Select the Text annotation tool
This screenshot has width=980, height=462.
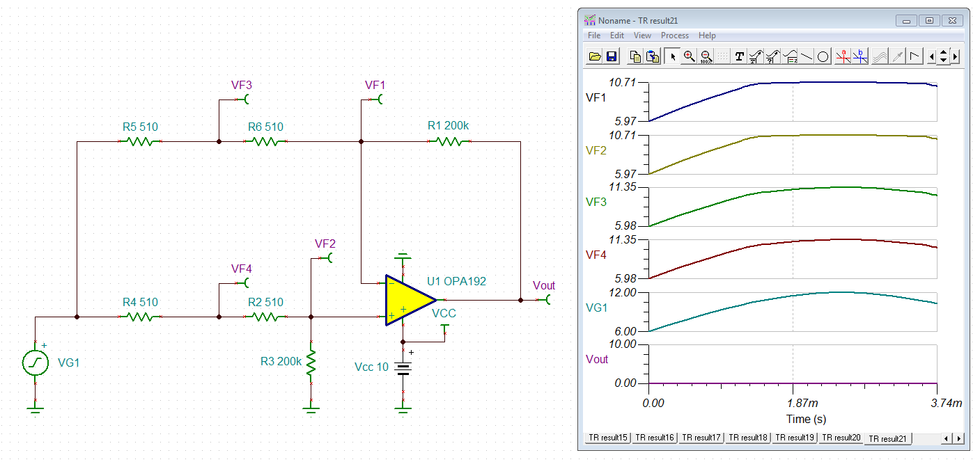(x=739, y=56)
